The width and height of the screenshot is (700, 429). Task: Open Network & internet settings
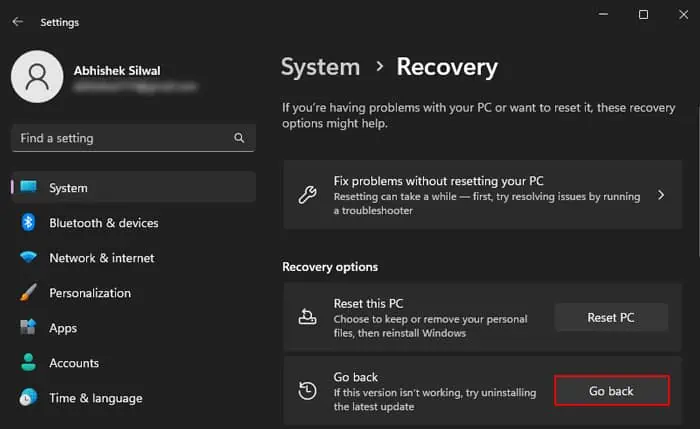tap(102, 258)
